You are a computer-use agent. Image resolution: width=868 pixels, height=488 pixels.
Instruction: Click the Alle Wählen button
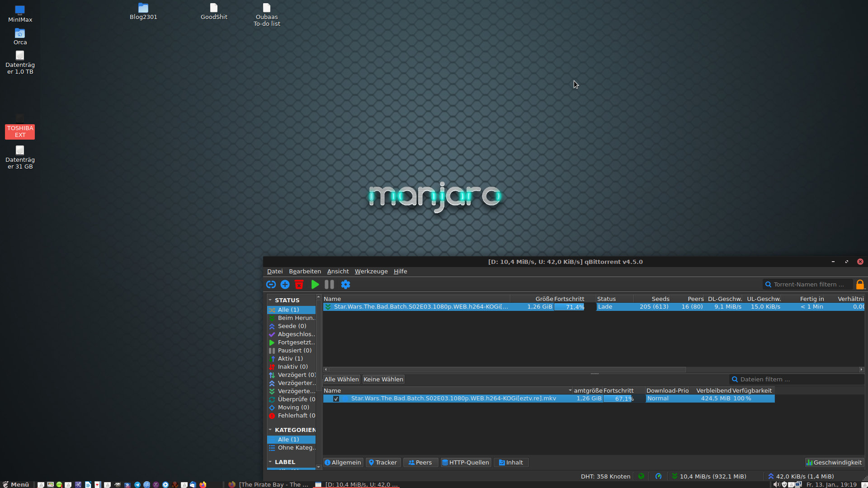pos(341,379)
